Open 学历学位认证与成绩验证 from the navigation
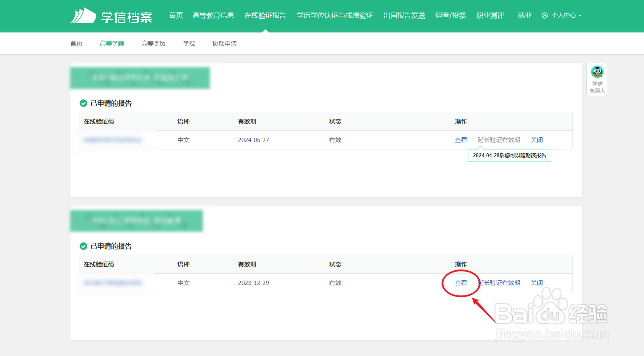644x356 pixels. point(334,15)
